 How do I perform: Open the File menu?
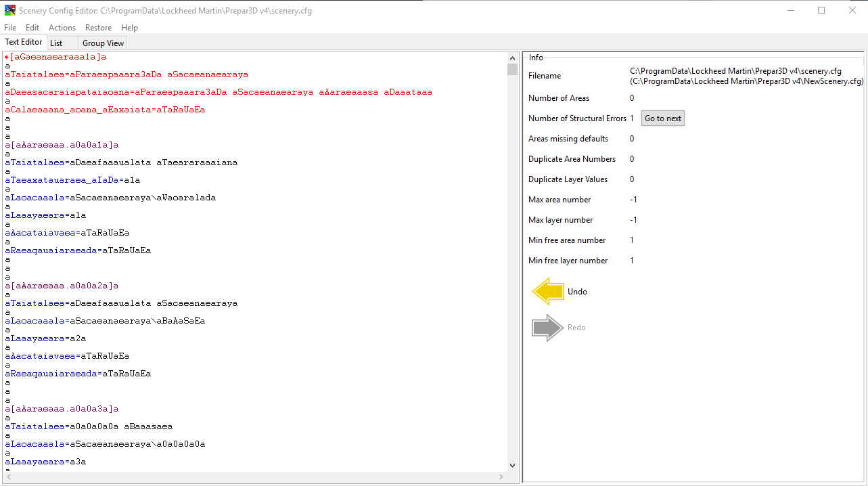click(10, 28)
